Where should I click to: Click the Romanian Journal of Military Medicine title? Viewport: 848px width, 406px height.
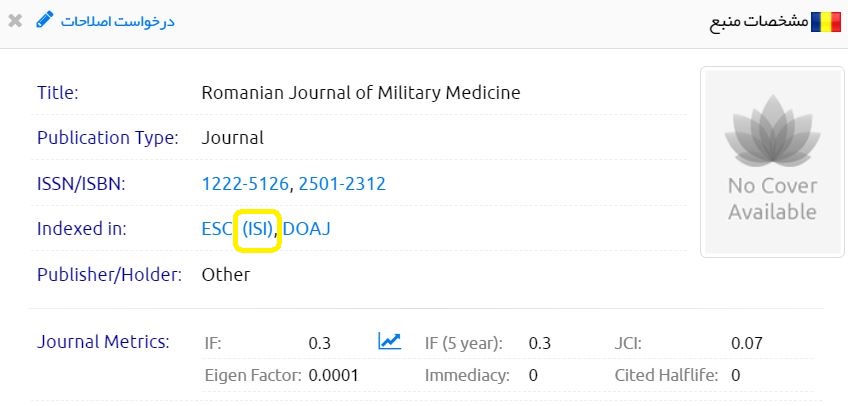click(x=361, y=93)
